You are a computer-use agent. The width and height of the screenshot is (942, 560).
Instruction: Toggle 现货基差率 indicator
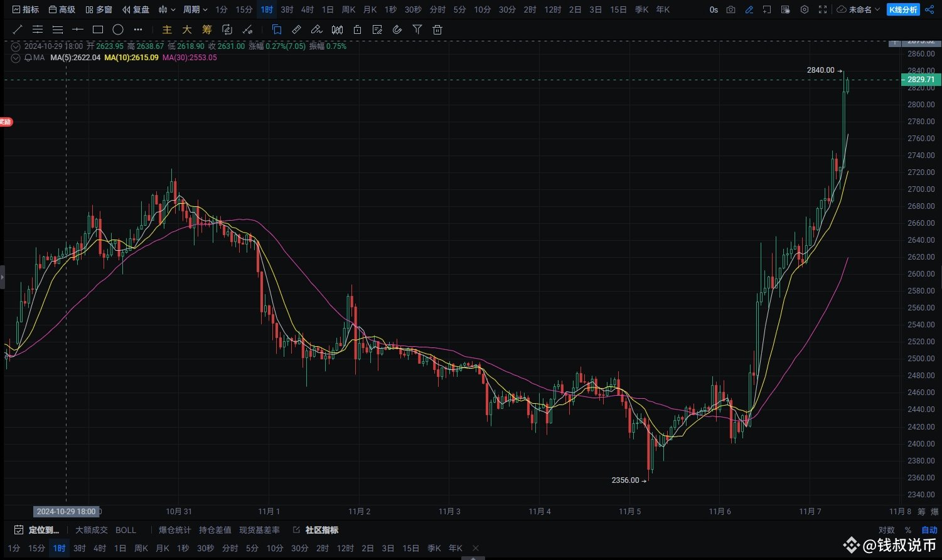[x=260, y=530]
